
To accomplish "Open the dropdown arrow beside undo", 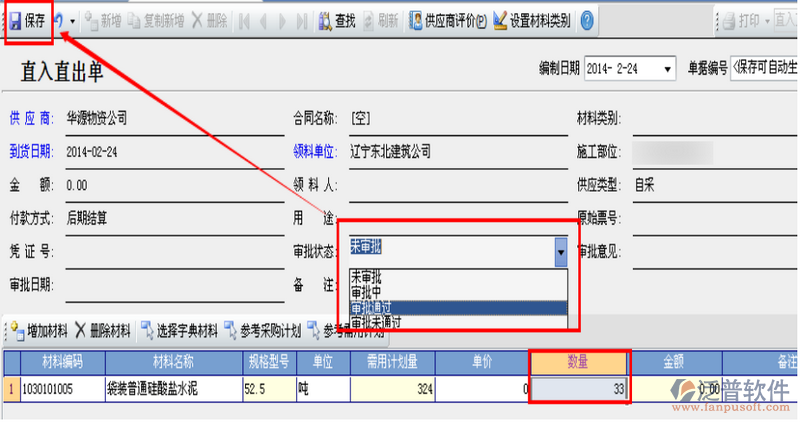I will click(73, 20).
